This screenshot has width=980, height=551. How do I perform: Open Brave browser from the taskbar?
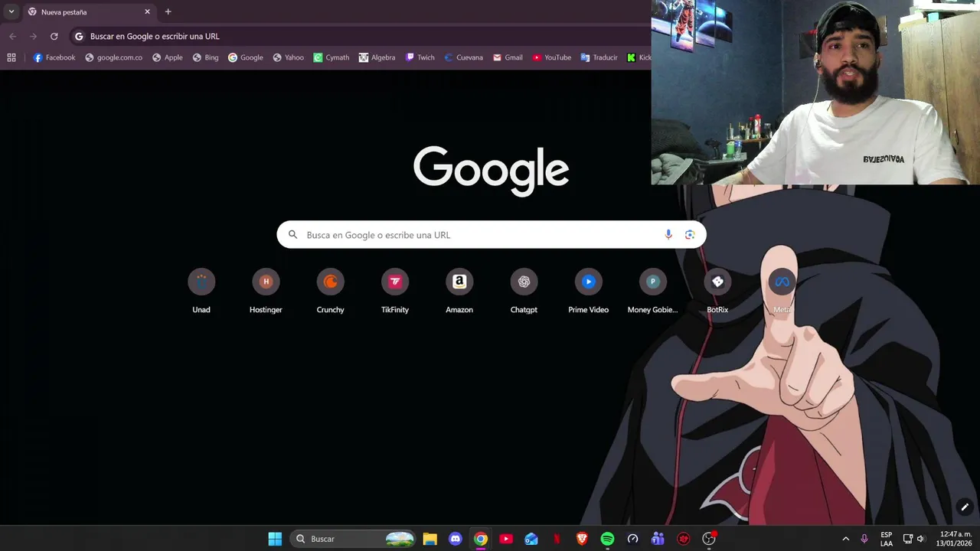coord(582,539)
